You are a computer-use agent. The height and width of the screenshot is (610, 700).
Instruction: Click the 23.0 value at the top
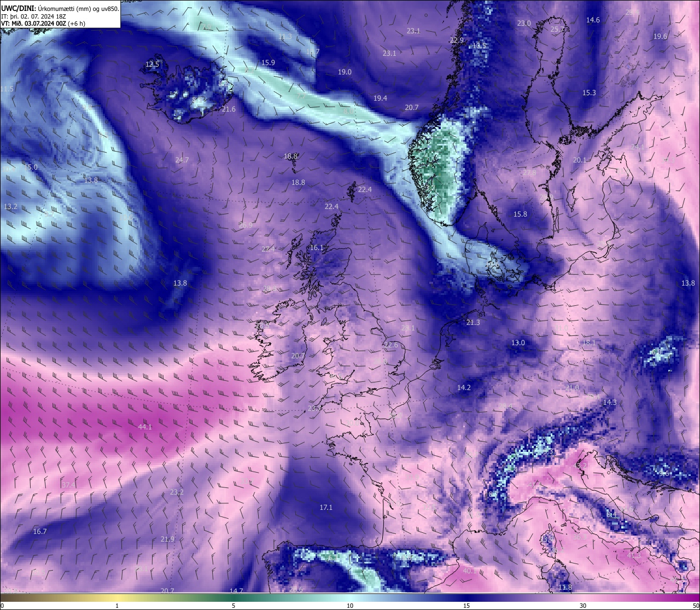tap(524, 24)
